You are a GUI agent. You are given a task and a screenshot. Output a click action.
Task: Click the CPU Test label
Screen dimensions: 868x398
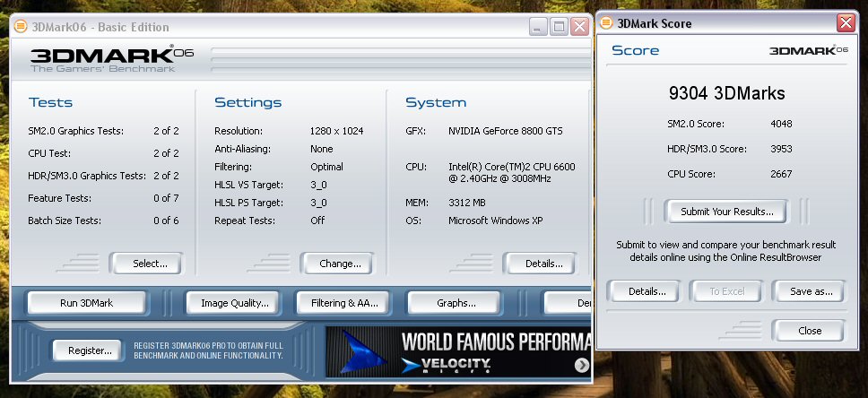[x=49, y=153]
